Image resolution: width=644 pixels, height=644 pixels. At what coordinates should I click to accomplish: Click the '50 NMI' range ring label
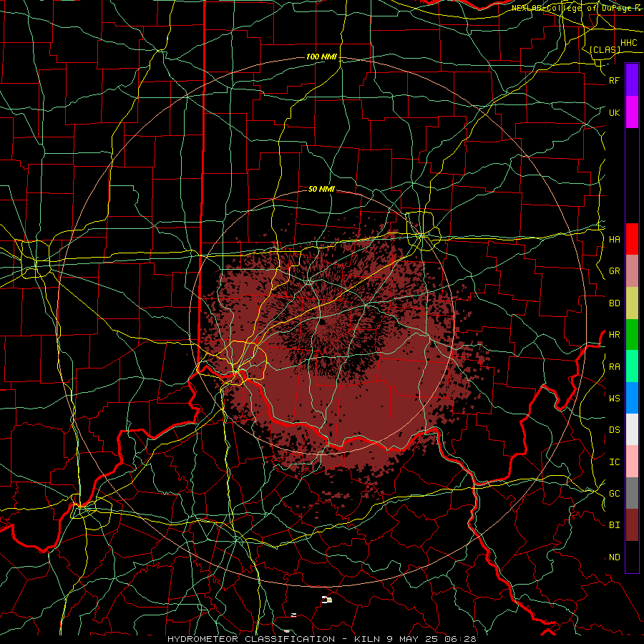(321, 189)
